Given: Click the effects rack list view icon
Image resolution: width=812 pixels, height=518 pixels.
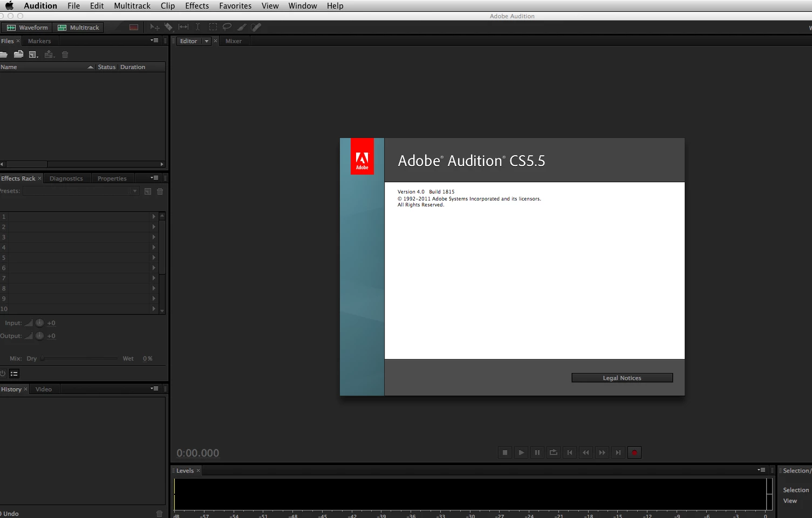Looking at the screenshot, I should 14,374.
